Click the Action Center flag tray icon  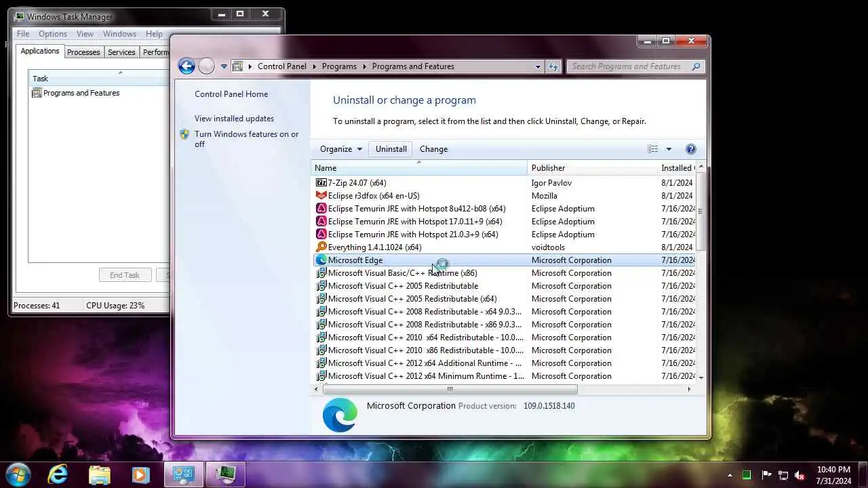tap(767, 475)
